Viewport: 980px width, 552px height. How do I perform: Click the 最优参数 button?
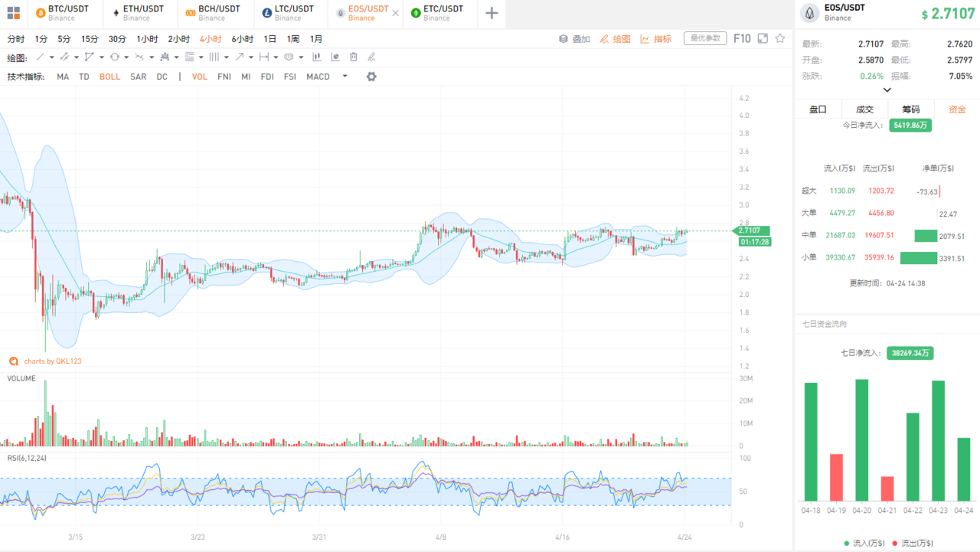[705, 38]
